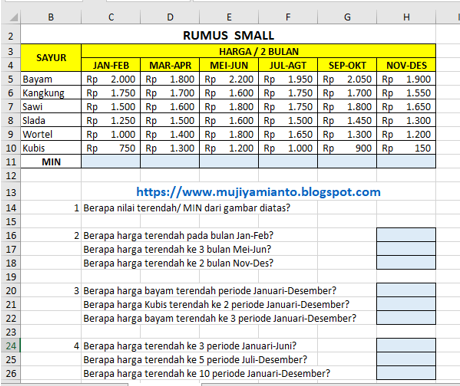Click the empty MIN cell under JUL-AGT

[288, 162]
